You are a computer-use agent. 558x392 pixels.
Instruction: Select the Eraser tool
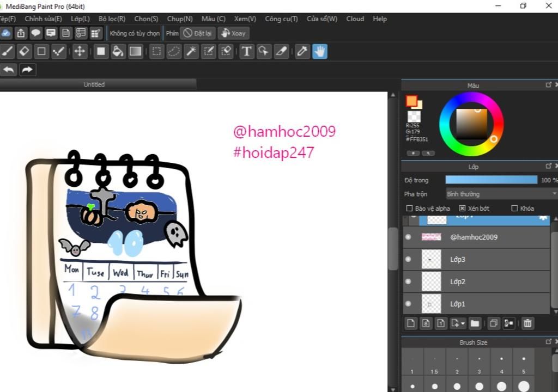coord(24,52)
